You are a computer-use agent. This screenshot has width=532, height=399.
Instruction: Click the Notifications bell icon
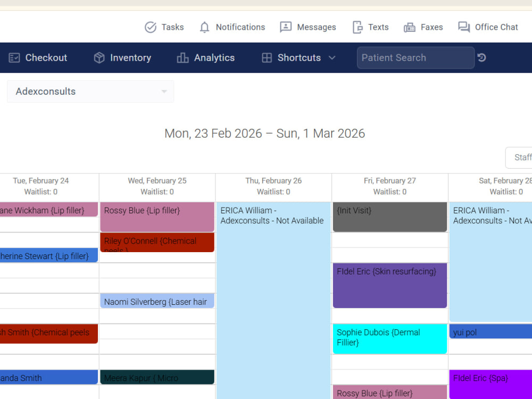[x=204, y=27]
